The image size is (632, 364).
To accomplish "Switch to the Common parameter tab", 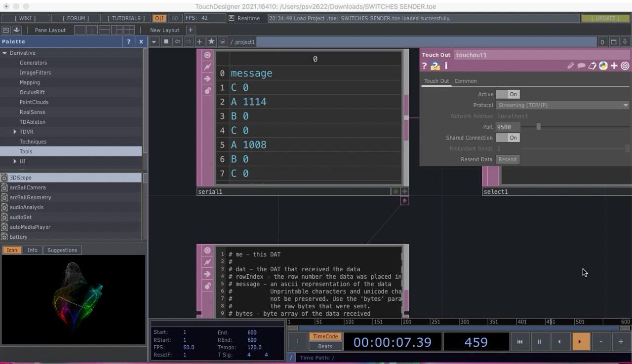I will coord(466,81).
